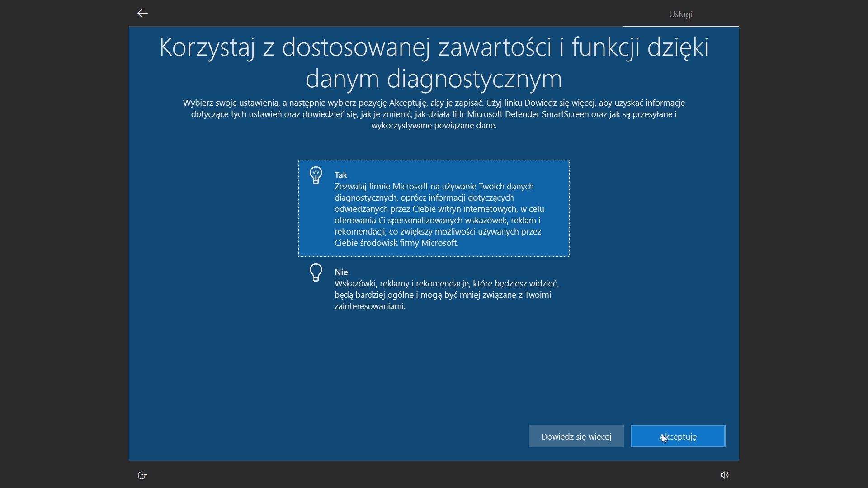Click the Akceptuję button to accept
This screenshot has width=868, height=488.
pyautogui.click(x=677, y=436)
